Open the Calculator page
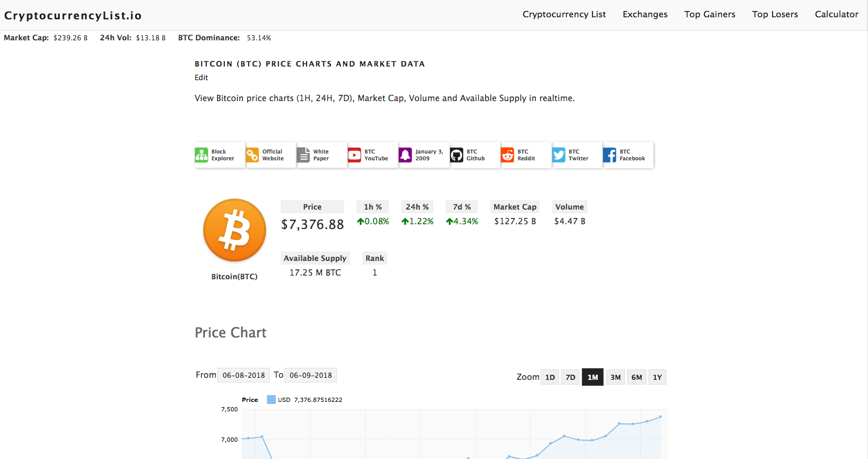868x459 pixels. pos(837,14)
